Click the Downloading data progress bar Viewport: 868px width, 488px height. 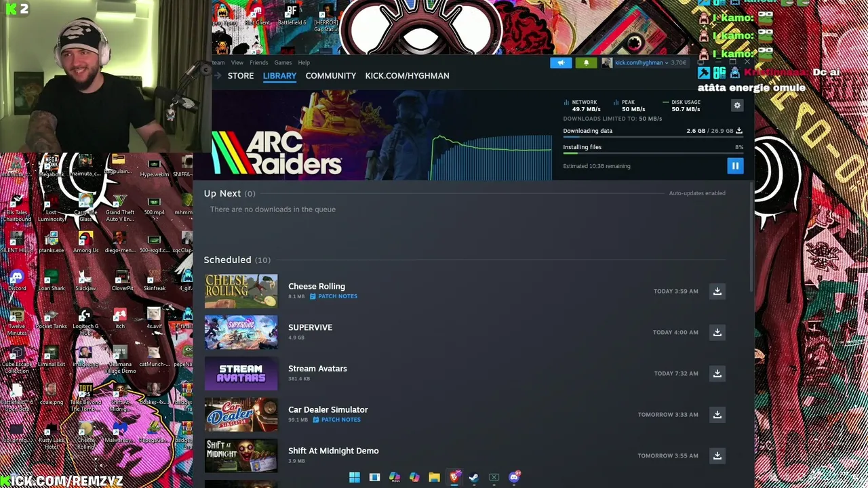[653, 138]
